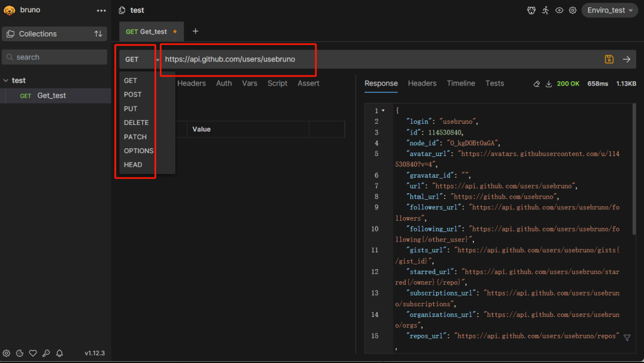Viewport: 644px width, 363px height.
Task: Click the "html_url" JSON line
Action: pyautogui.click(x=482, y=197)
